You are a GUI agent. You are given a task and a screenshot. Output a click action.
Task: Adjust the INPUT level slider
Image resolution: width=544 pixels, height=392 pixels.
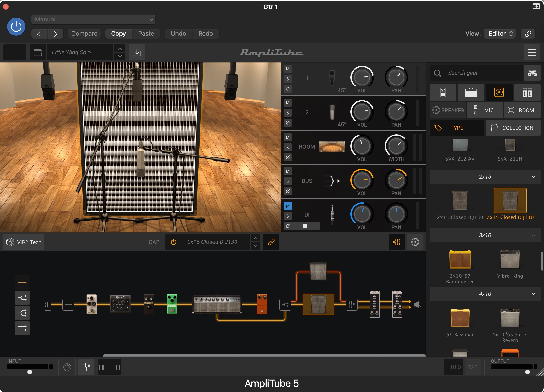coord(30,372)
